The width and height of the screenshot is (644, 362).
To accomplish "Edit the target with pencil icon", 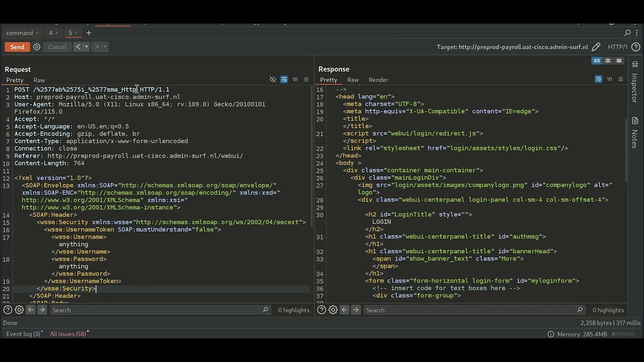I will pos(596,47).
